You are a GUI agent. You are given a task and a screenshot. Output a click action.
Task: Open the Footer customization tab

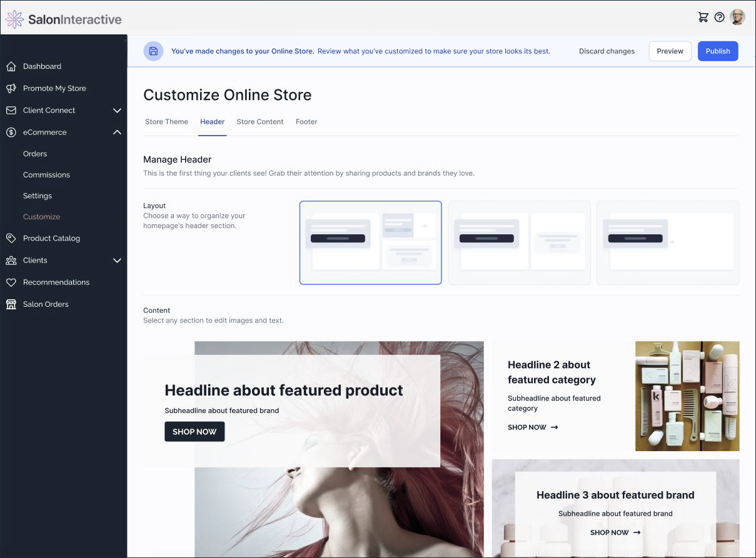coord(306,122)
